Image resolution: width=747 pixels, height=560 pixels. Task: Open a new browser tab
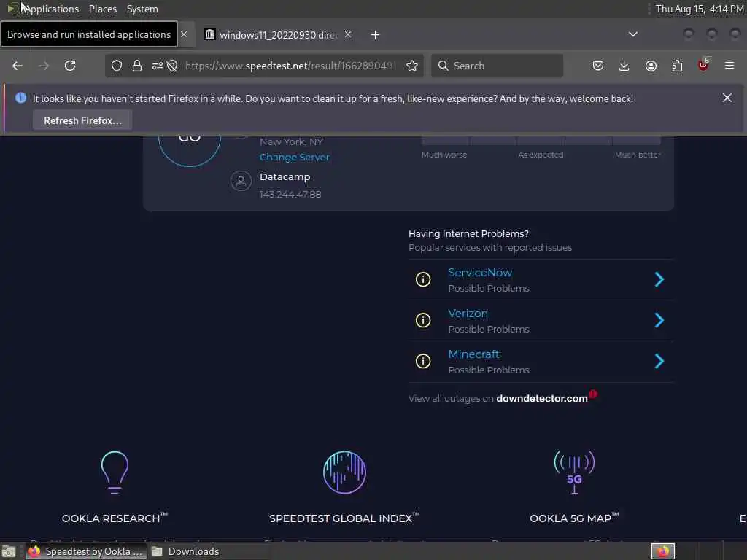(376, 35)
